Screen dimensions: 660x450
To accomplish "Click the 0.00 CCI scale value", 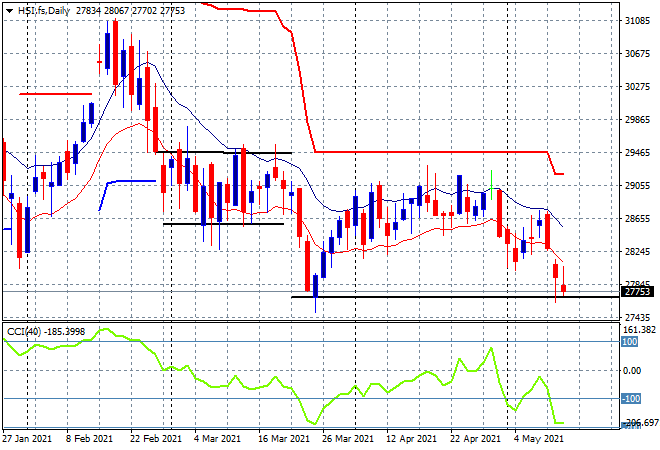I will point(632,371).
